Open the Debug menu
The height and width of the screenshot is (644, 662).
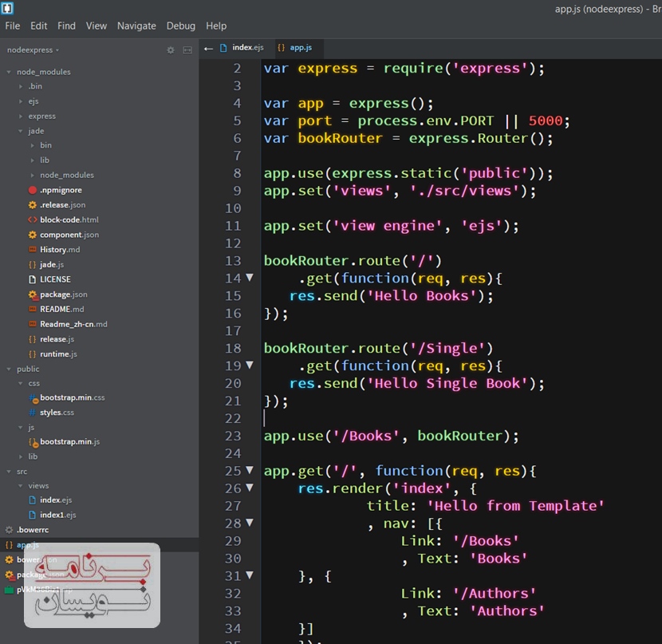click(181, 26)
